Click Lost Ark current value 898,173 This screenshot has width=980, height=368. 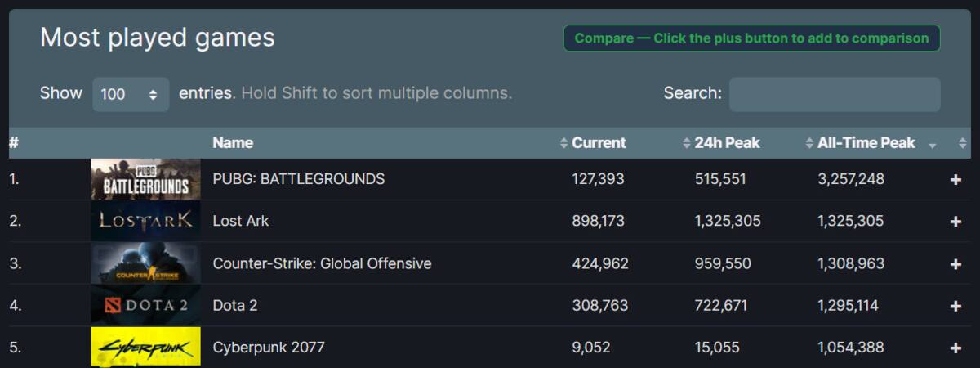(x=599, y=222)
